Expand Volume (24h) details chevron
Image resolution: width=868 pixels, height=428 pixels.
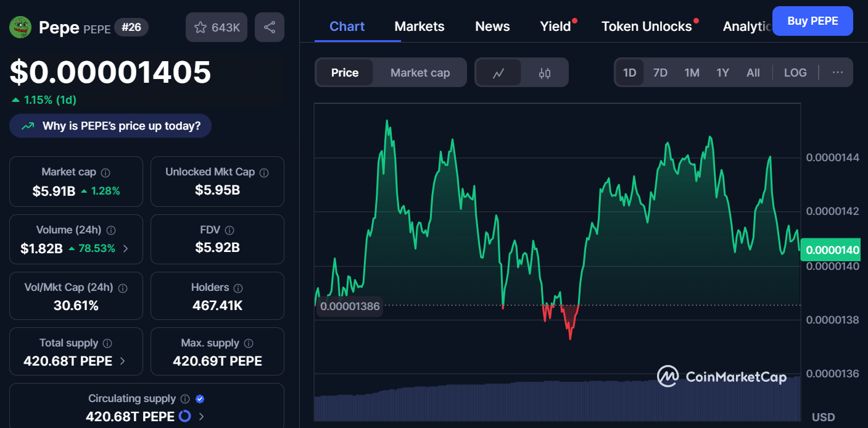[x=126, y=248]
